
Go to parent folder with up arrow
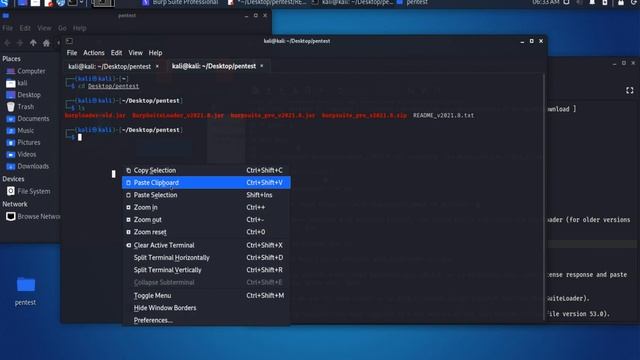click(x=33, y=43)
